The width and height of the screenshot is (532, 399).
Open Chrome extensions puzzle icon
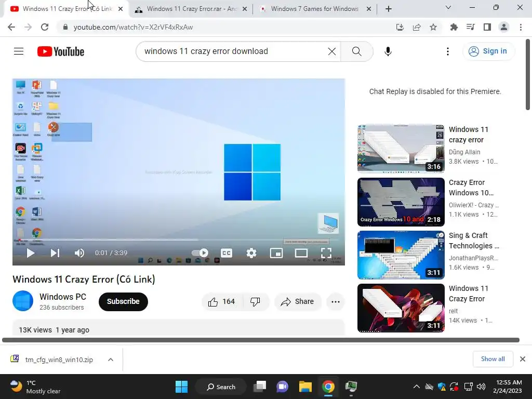point(454,27)
